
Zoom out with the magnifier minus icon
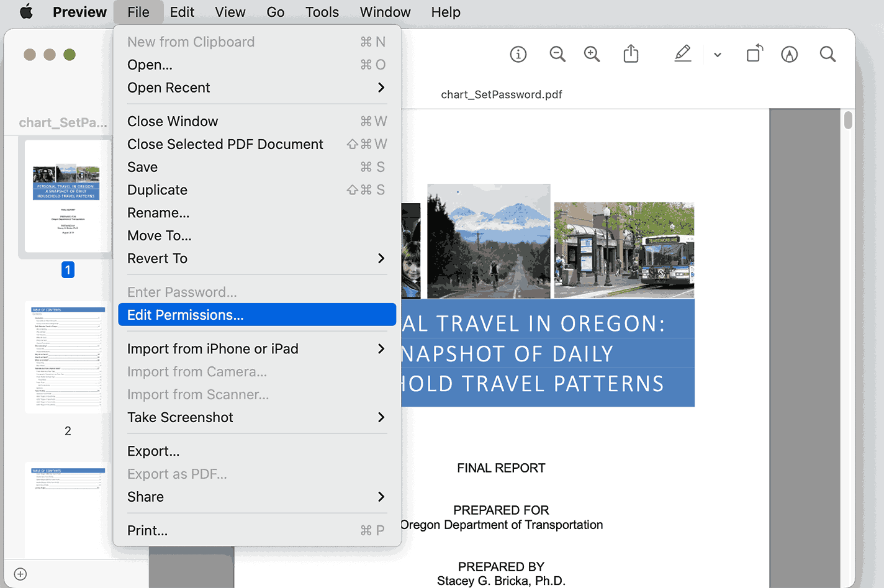(557, 55)
